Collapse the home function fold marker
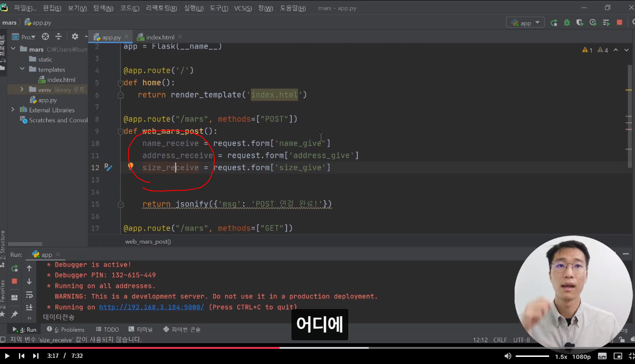Screen dimensions: 635x364 coord(120,83)
